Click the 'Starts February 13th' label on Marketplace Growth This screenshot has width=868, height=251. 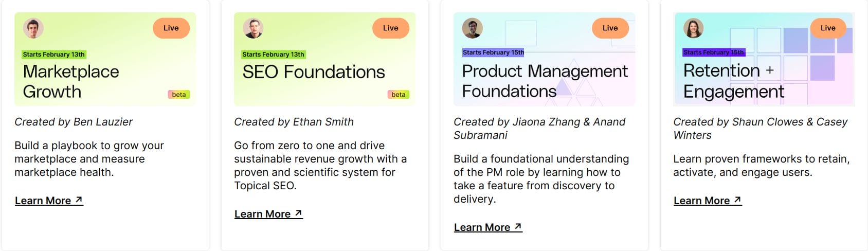click(x=54, y=55)
